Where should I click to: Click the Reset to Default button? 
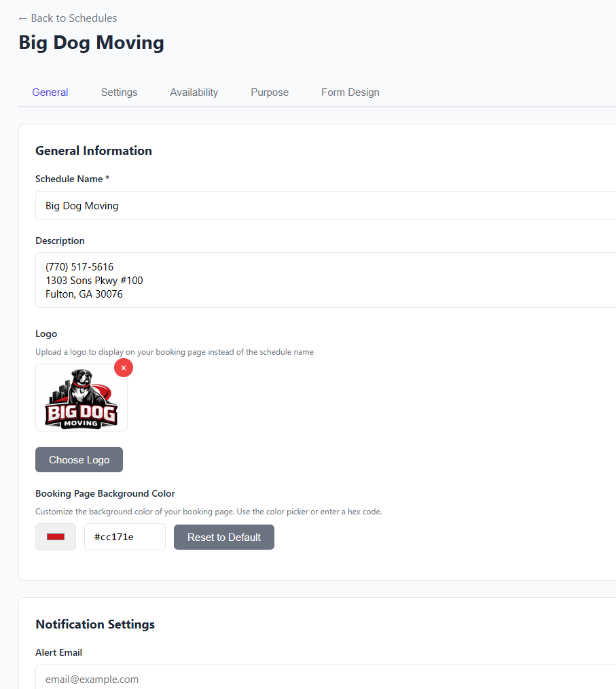(x=223, y=537)
